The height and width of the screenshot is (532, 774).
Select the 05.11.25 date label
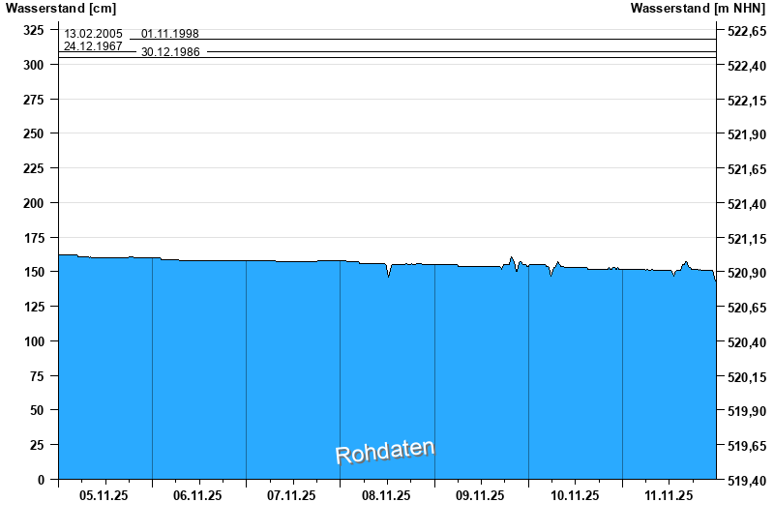[x=104, y=495]
